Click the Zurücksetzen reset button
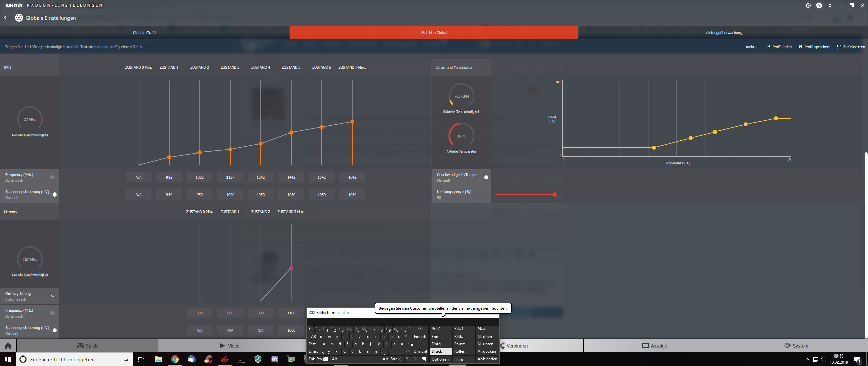Image resolution: width=868 pixels, height=366 pixels. 851,47
